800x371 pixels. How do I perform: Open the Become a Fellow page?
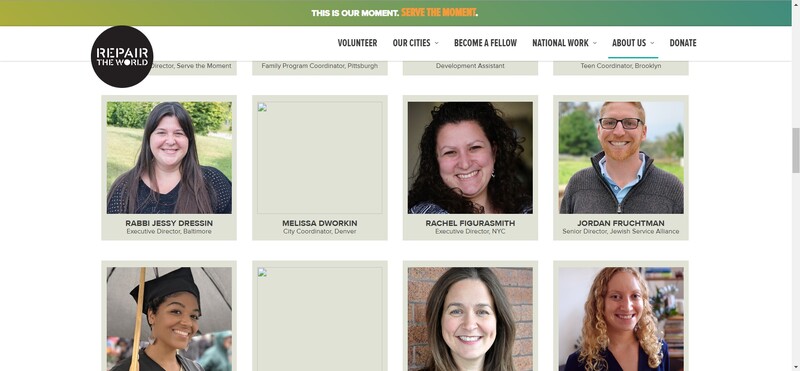pos(485,43)
